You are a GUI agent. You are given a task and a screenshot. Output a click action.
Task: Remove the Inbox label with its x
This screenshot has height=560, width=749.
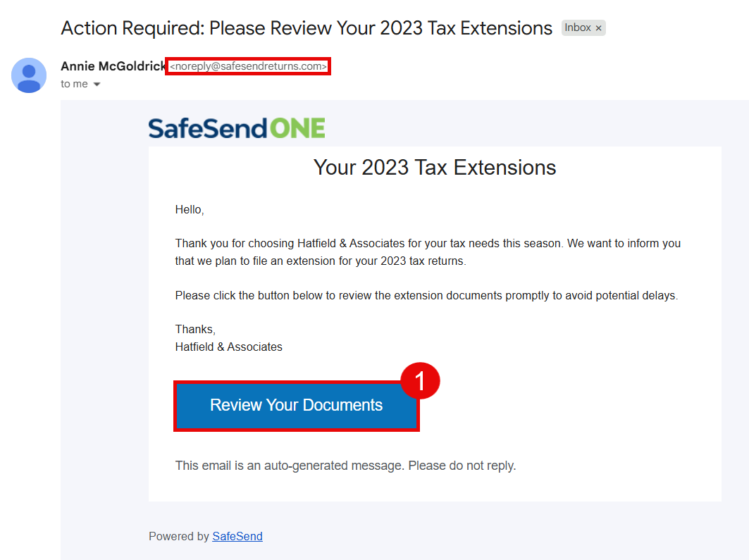(599, 28)
